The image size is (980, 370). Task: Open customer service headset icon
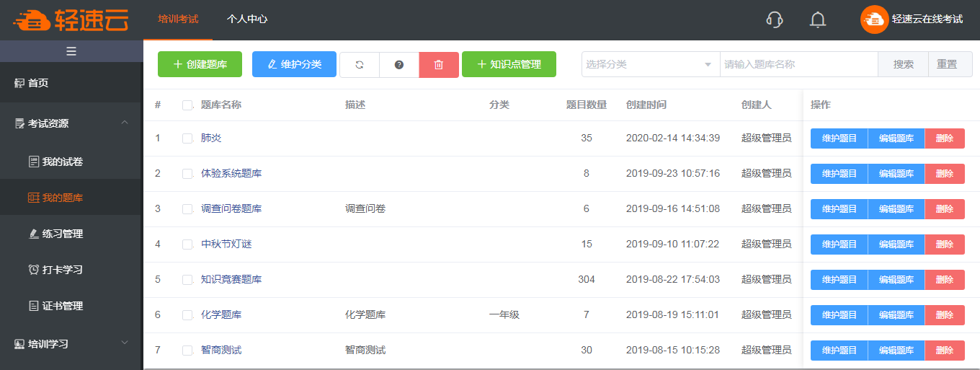coord(775,19)
